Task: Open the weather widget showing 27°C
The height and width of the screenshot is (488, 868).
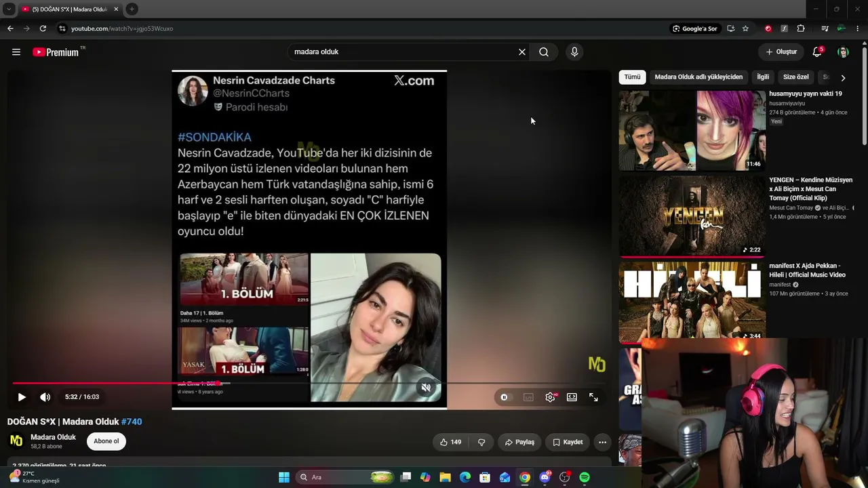Action: (x=34, y=477)
